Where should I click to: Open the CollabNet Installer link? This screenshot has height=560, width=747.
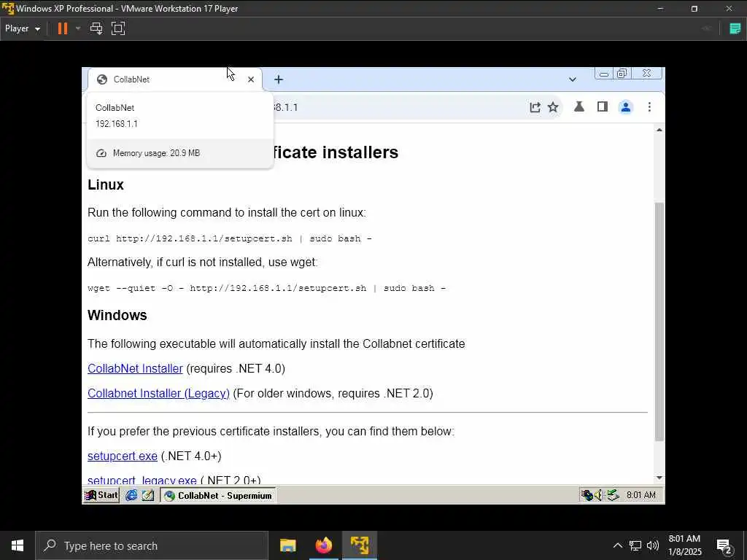[x=135, y=368]
